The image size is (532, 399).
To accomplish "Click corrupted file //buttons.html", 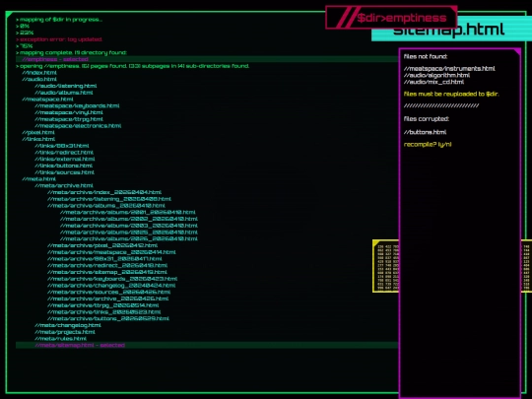I will pos(426,132).
